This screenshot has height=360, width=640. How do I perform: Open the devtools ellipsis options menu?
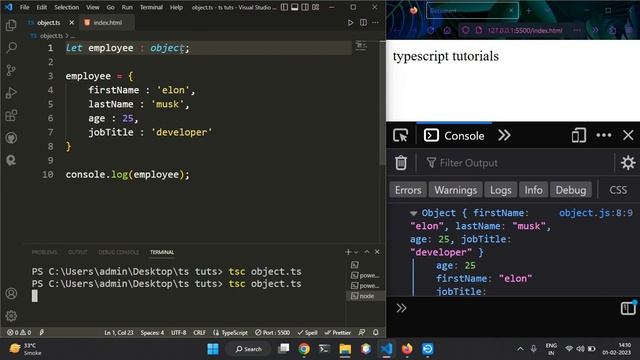tap(604, 135)
